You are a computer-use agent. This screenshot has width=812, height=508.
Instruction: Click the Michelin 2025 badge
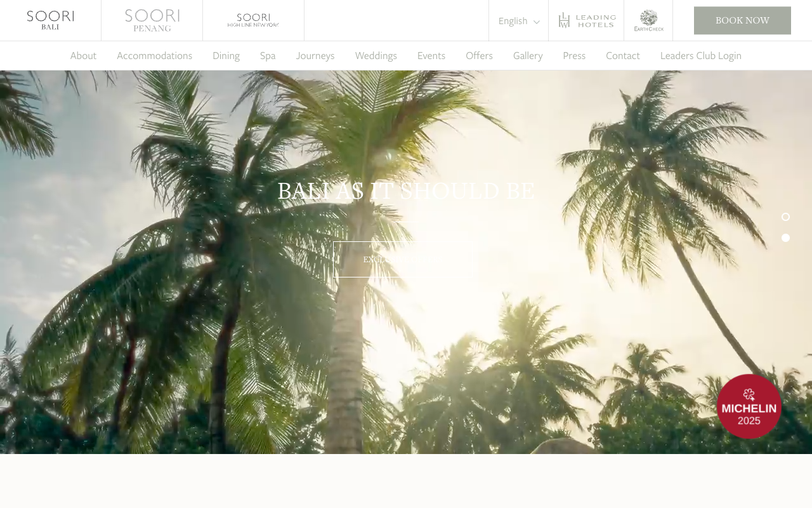coord(749,406)
